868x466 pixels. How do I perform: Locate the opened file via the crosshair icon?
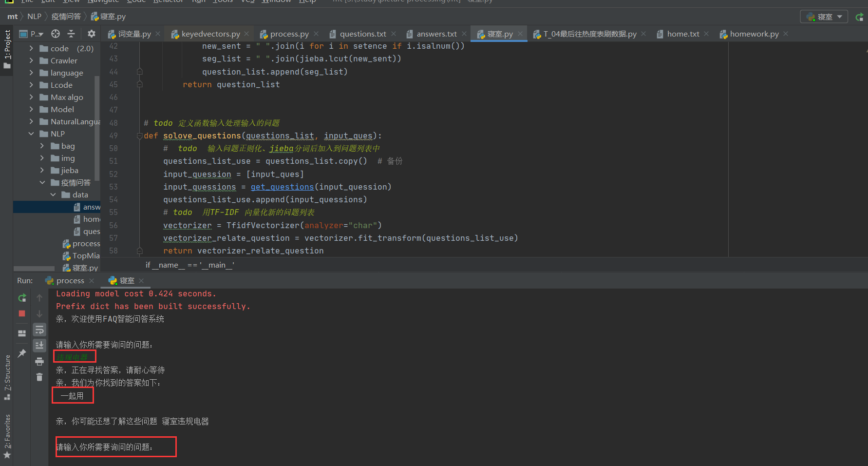pos(56,34)
